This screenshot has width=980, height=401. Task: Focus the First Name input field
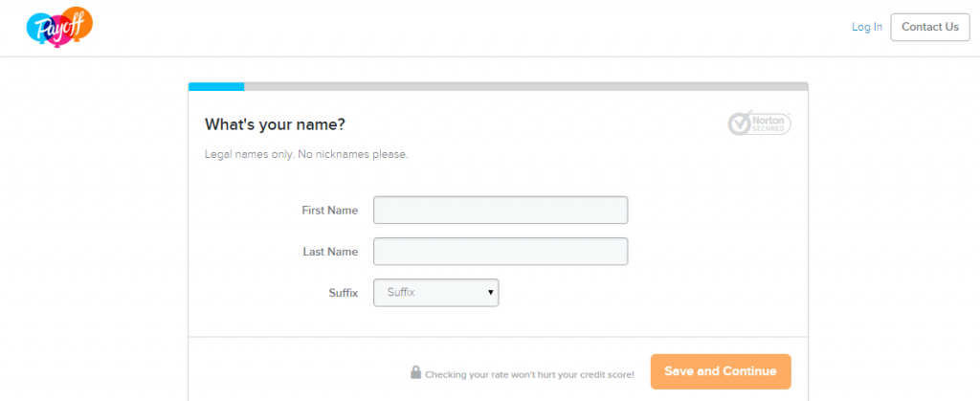pyautogui.click(x=501, y=210)
